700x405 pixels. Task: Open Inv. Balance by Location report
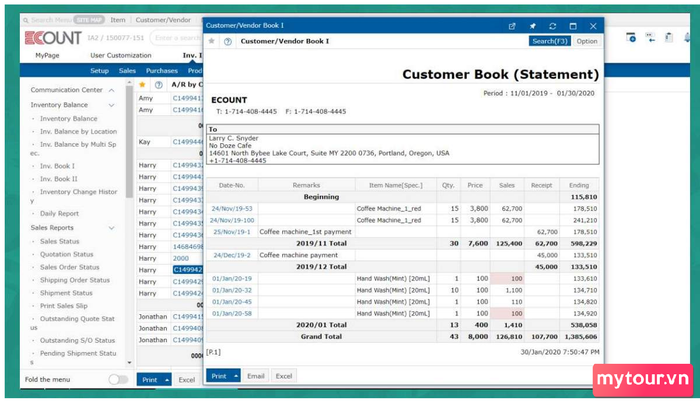pyautogui.click(x=79, y=132)
